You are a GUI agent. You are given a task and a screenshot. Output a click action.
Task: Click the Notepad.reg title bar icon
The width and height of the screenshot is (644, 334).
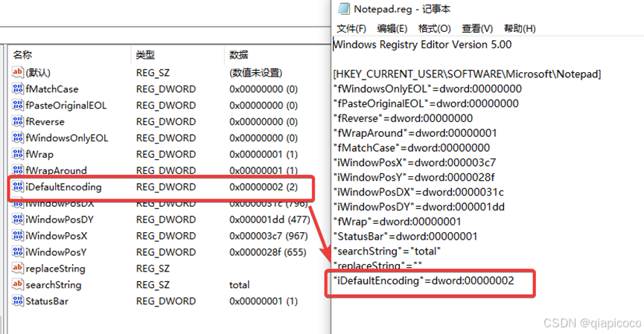tap(343, 9)
